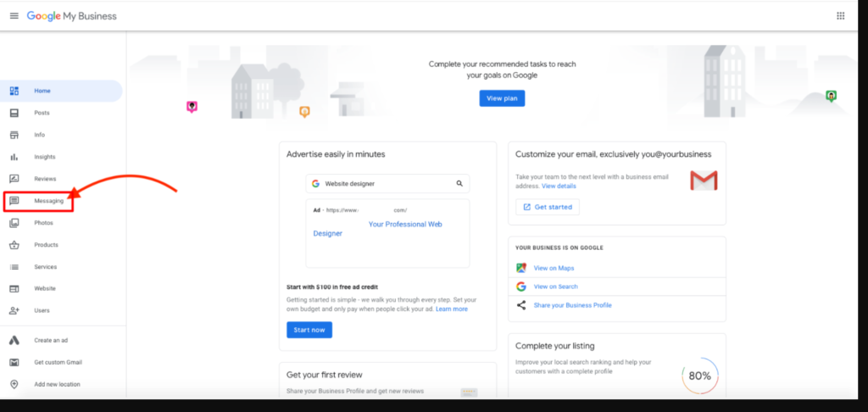The width and height of the screenshot is (868, 412).
Task: Click the Gmail logo in email card
Action: (703, 181)
